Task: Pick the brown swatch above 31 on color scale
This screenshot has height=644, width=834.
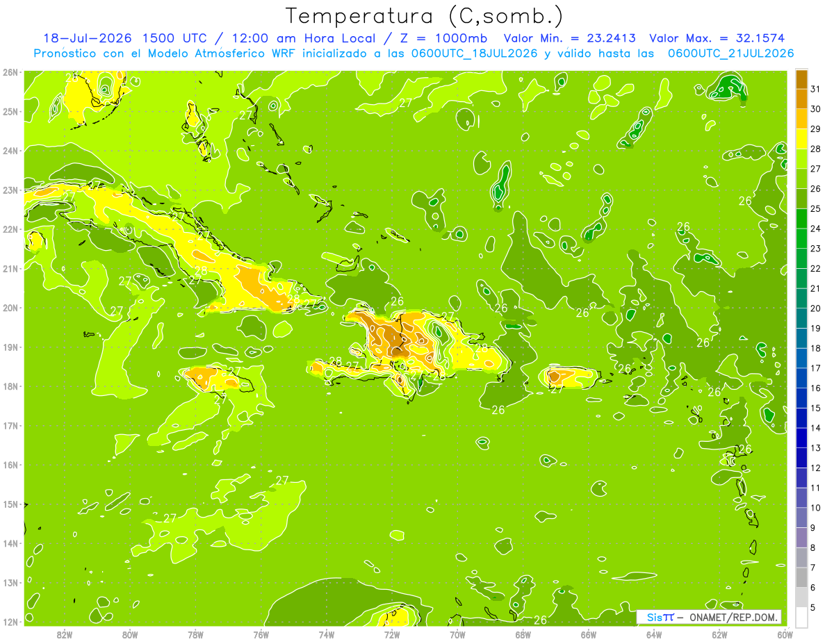Action: pos(801,79)
